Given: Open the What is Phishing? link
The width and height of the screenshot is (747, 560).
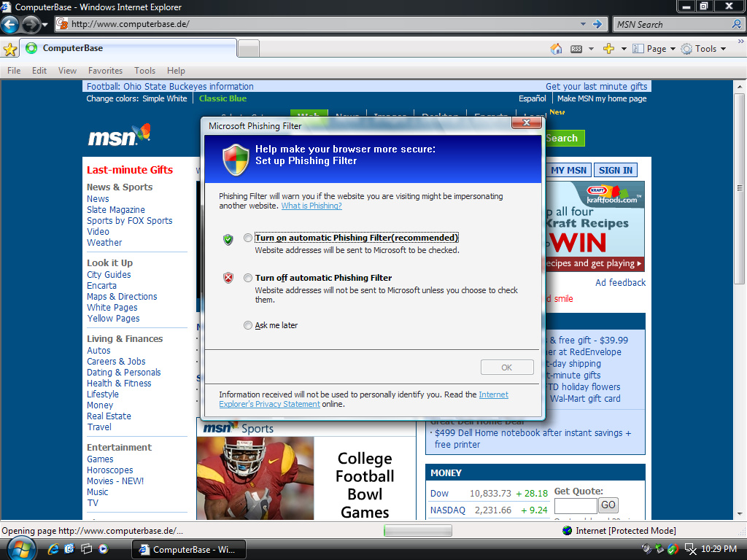Looking at the screenshot, I should pyautogui.click(x=311, y=206).
